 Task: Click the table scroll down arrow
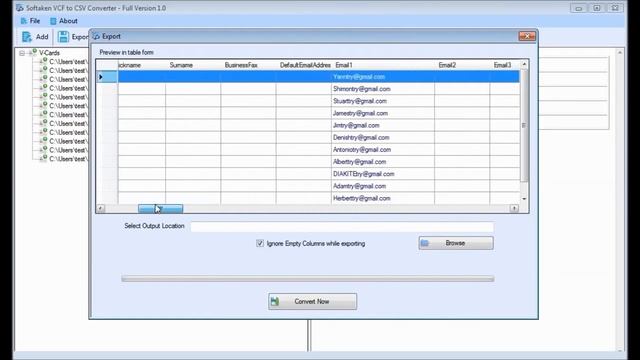coord(524,199)
